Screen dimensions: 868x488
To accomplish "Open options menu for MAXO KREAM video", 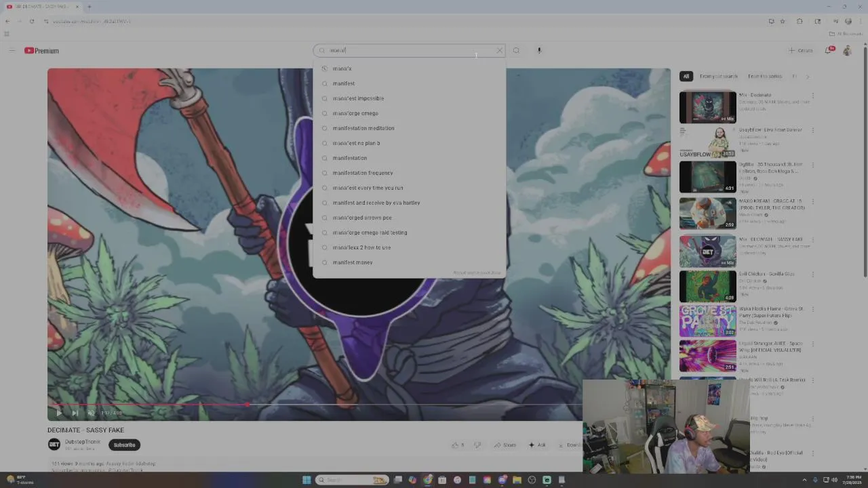I will tap(812, 202).
